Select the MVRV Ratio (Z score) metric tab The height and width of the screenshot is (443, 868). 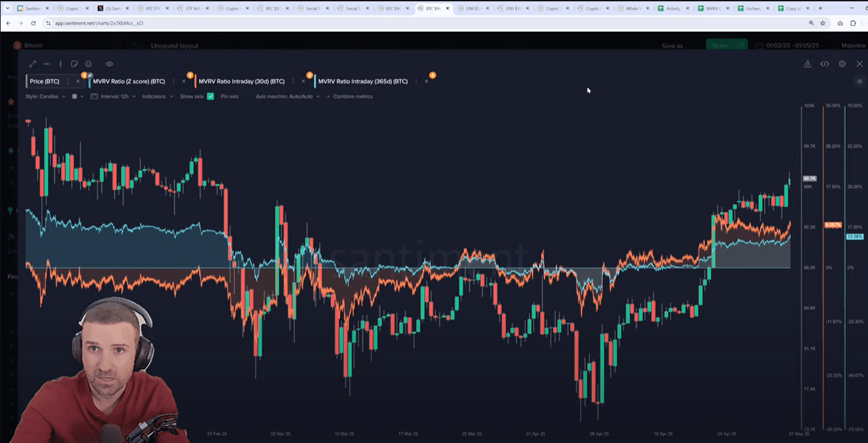click(129, 81)
